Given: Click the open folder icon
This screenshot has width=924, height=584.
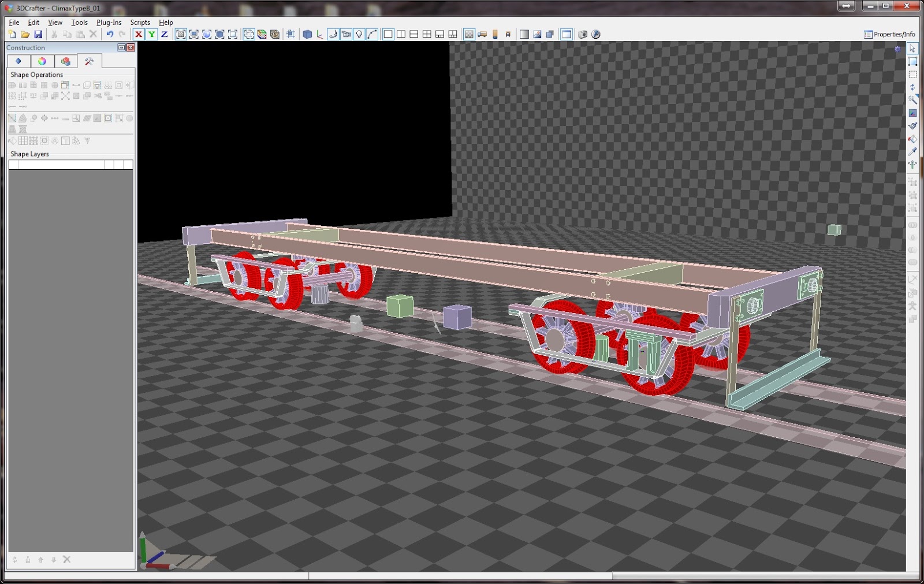Looking at the screenshot, I should (x=25, y=35).
